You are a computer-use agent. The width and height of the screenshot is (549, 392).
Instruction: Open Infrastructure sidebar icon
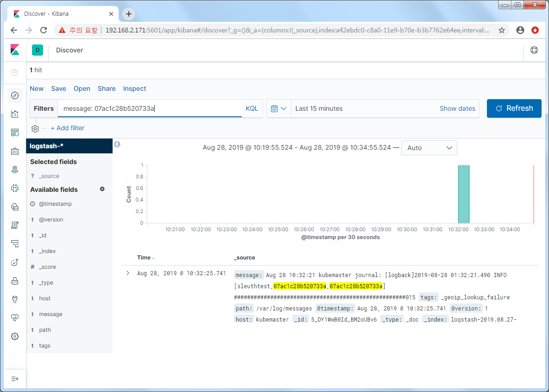[15, 207]
